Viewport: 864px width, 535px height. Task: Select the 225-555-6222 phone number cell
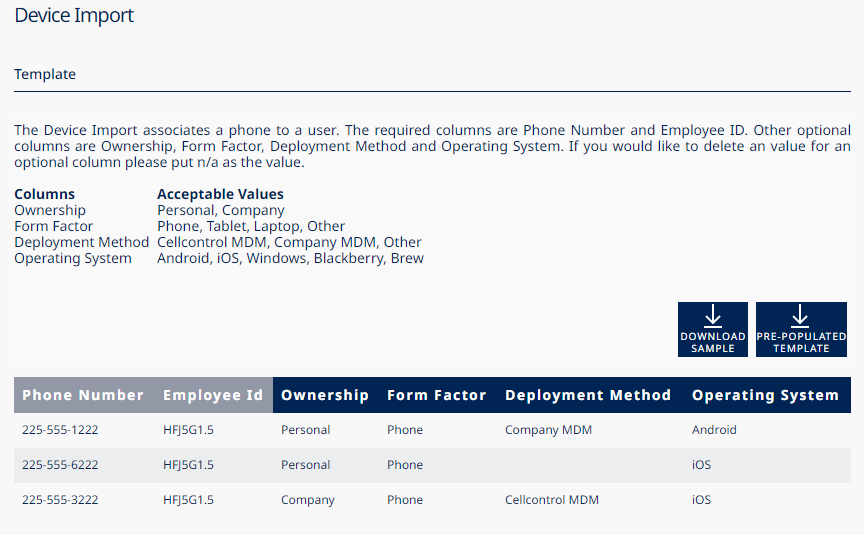coord(60,465)
